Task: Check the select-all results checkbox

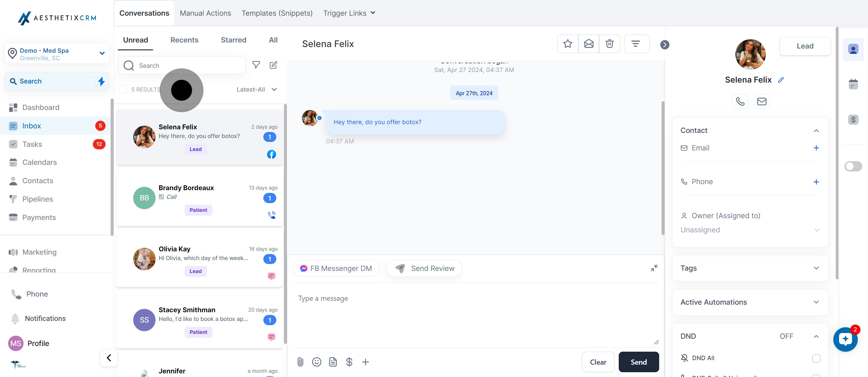Action: [x=123, y=90]
